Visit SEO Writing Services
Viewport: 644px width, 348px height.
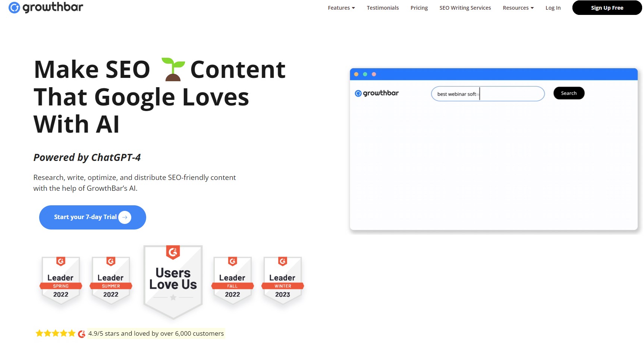click(x=465, y=8)
